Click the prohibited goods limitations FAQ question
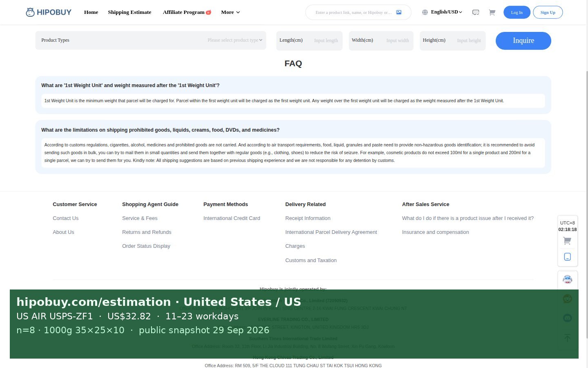 pos(160,130)
